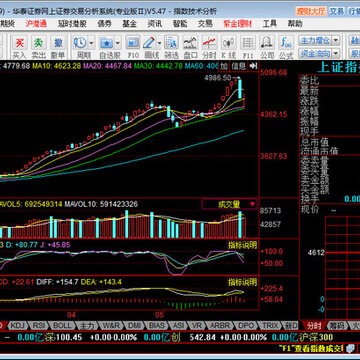Select the DMI indicator tab
The image size is (360, 360).
click(135, 325)
